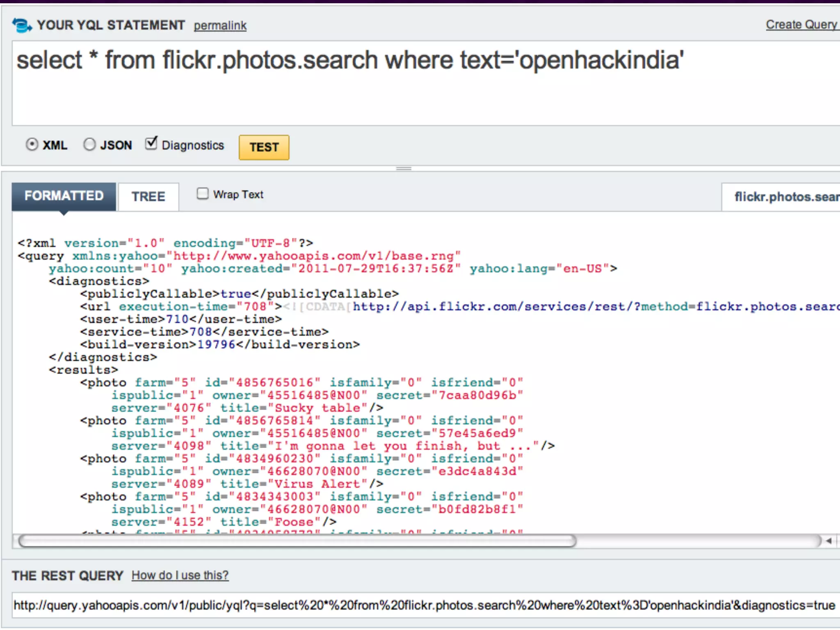
Task: Enable the Wrap Text checkbox
Action: point(203,194)
